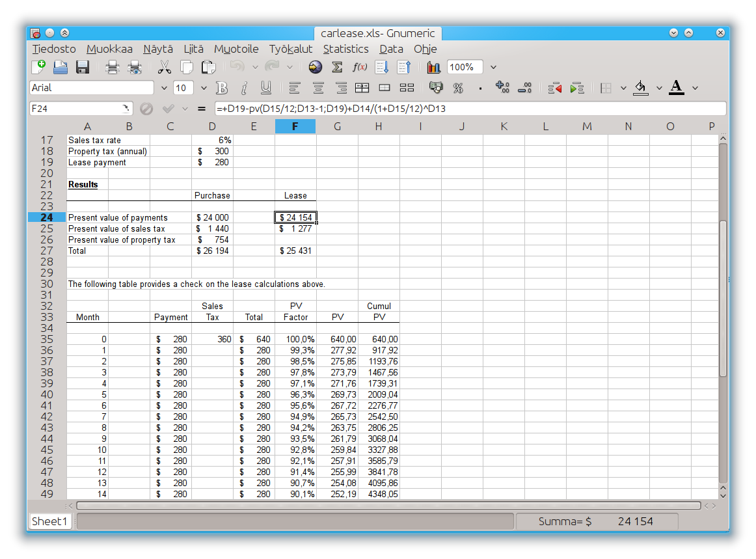Split merged cells using toolbar icon
The image size is (756, 559).
(407, 88)
